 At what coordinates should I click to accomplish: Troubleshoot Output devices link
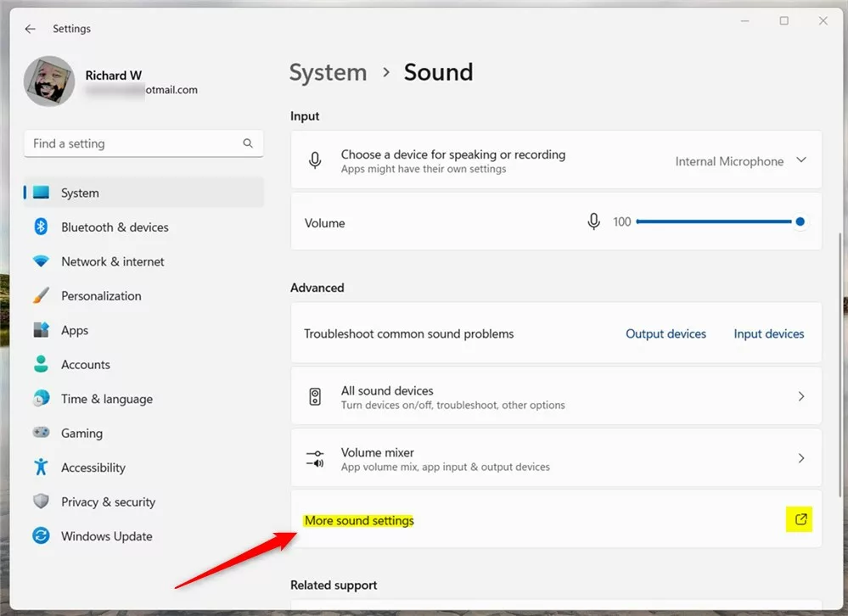(x=665, y=334)
